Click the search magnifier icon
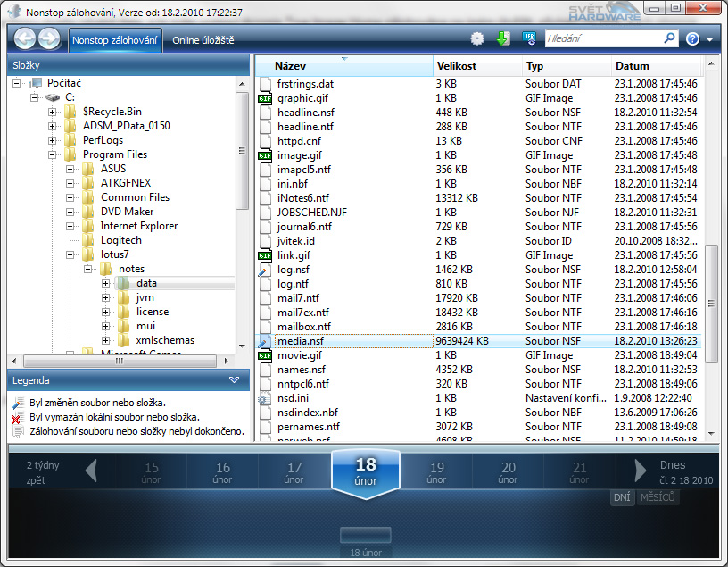 coord(669,39)
